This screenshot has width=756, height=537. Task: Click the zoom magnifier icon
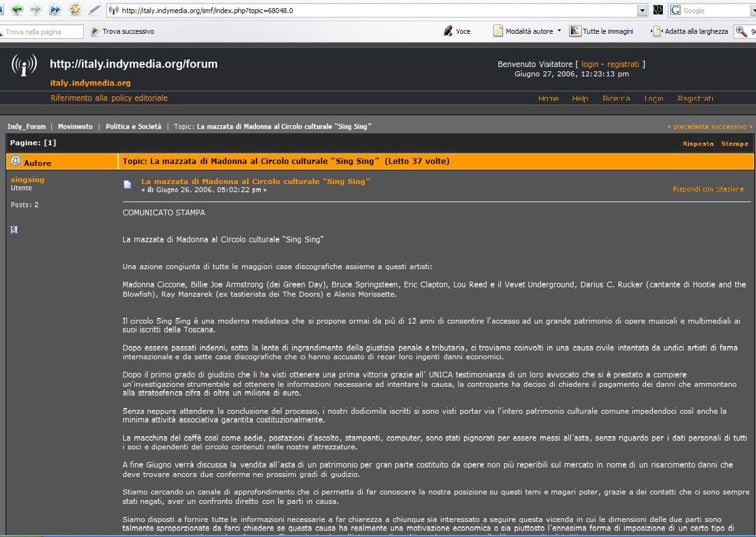741,31
